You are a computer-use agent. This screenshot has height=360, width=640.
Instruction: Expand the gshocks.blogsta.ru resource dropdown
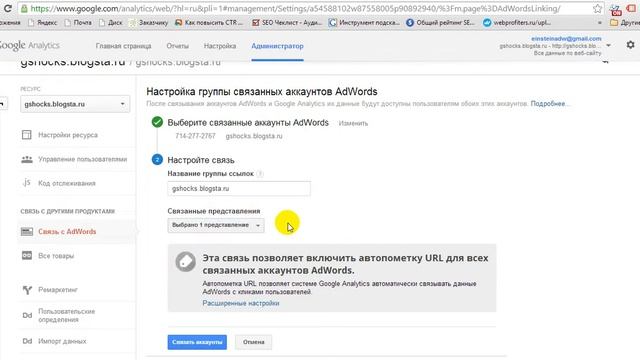75,104
